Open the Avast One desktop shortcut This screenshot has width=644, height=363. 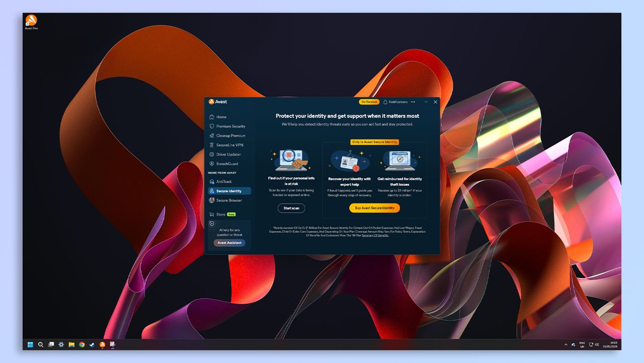[x=31, y=22]
